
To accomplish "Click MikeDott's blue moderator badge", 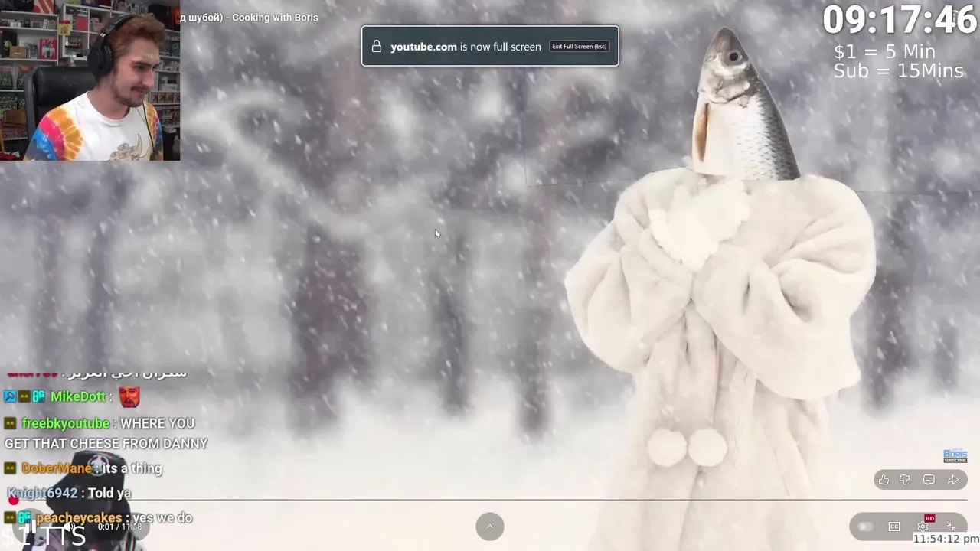I will click(9, 396).
